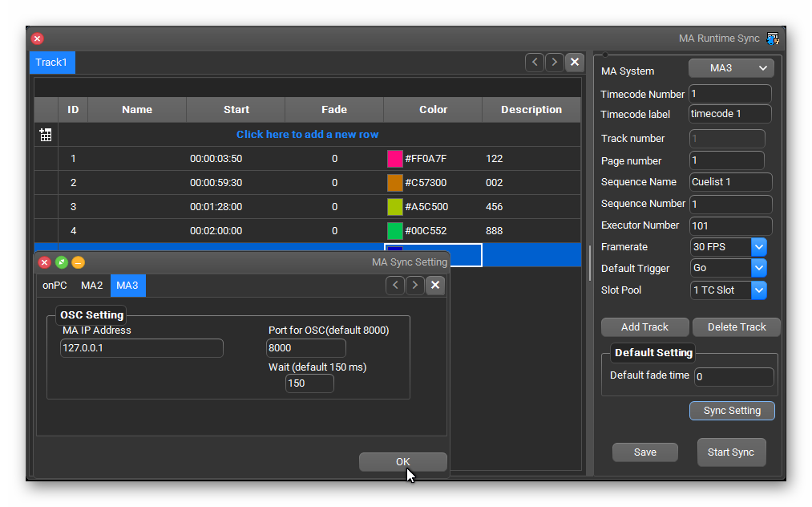Screen dimensions: 812x507
Task: Select the Track1 tab
Action: tap(52, 63)
